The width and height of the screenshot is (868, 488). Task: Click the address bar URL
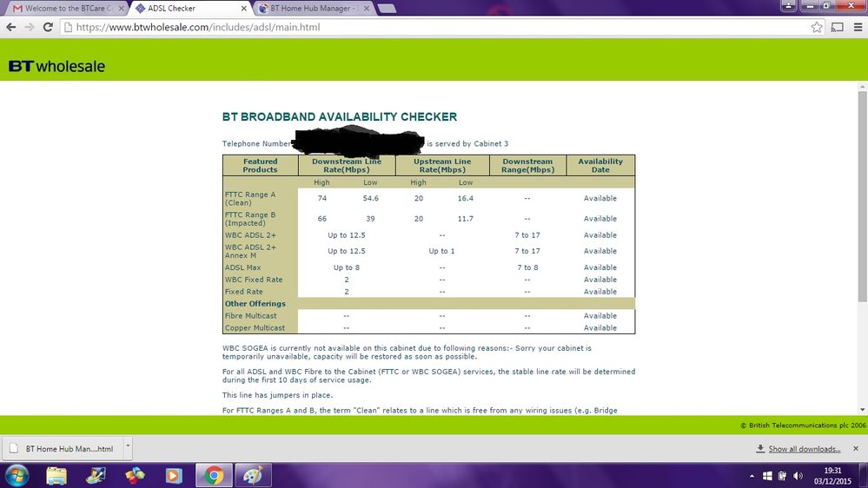[198, 27]
